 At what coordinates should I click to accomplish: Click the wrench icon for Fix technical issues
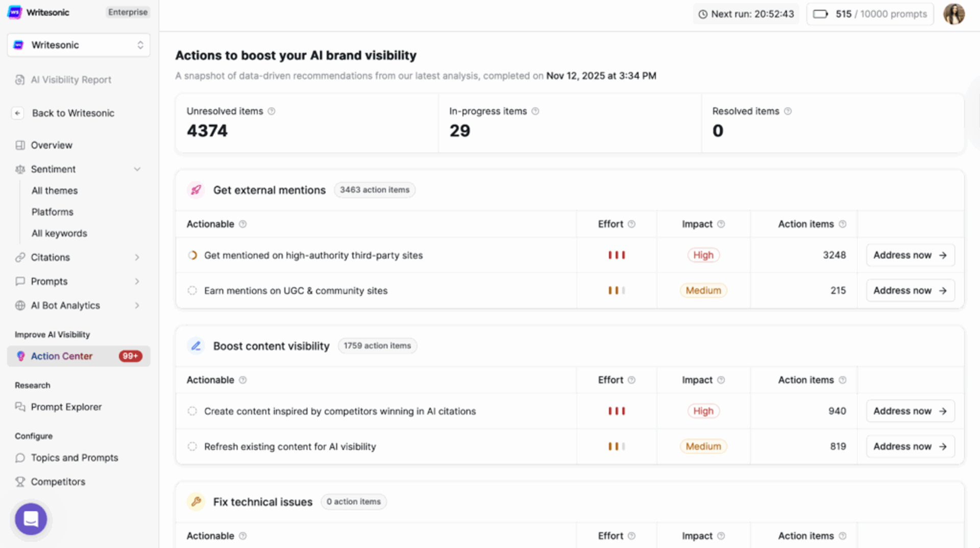pyautogui.click(x=196, y=502)
